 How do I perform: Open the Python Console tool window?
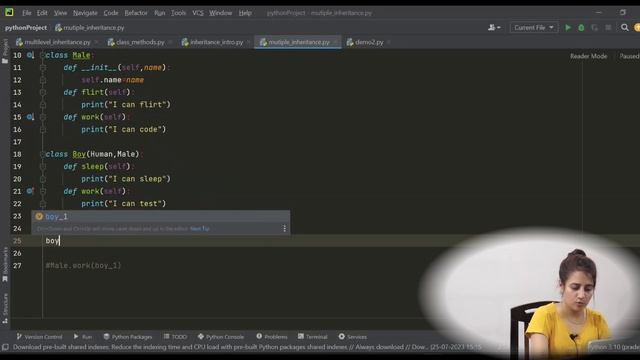[221, 337]
